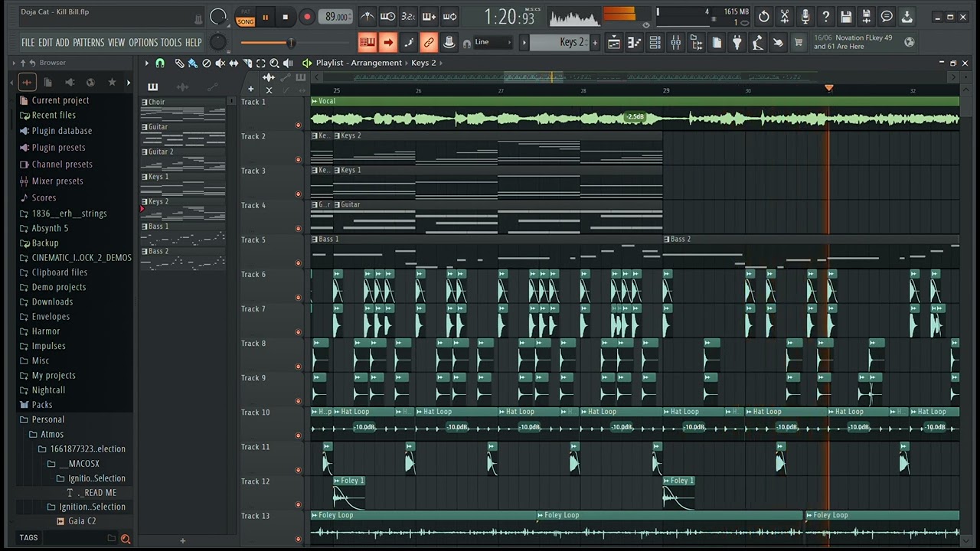Image resolution: width=980 pixels, height=551 pixels.
Task: Open the OPTIONS menu
Action: coord(142,43)
